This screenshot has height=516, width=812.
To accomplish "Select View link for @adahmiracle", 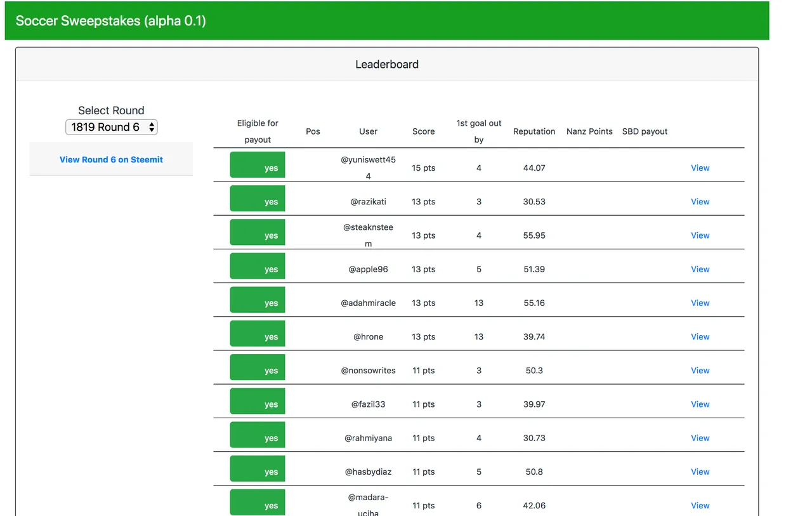I will [700, 303].
